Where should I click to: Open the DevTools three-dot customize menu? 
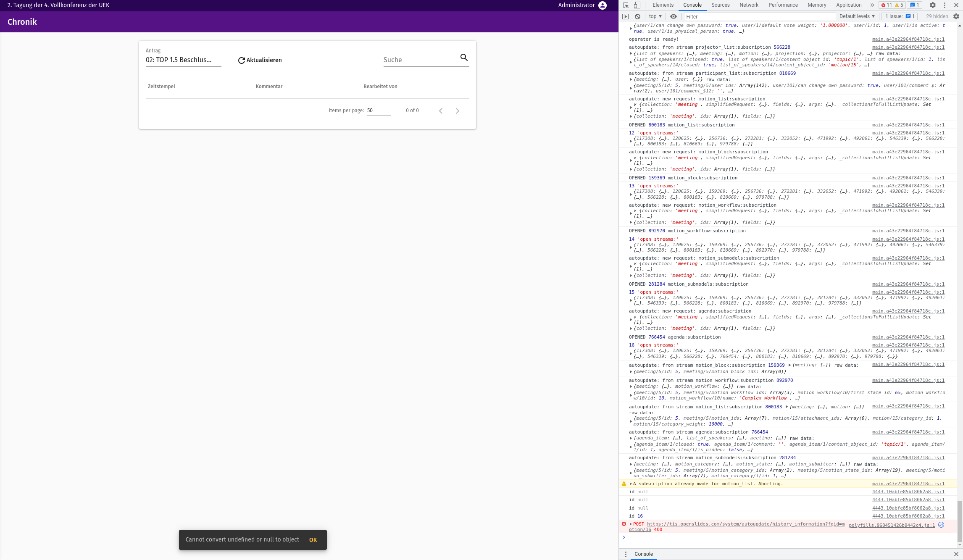point(944,5)
